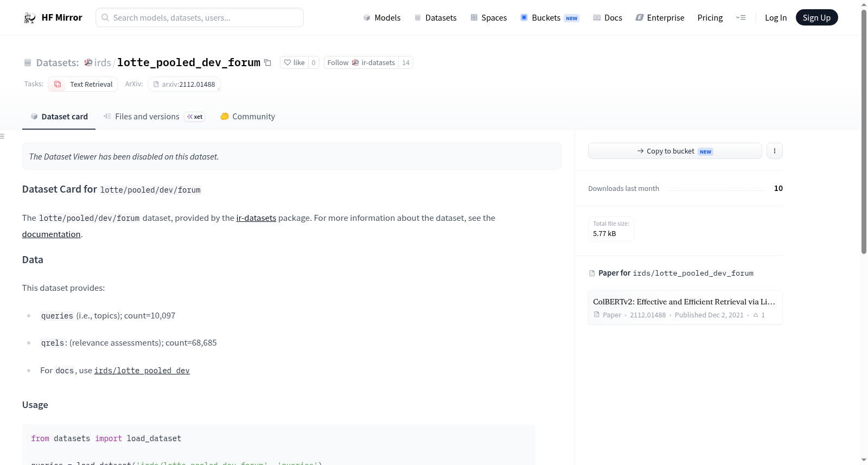
Task: Click the heart like button
Action: pyautogui.click(x=294, y=62)
